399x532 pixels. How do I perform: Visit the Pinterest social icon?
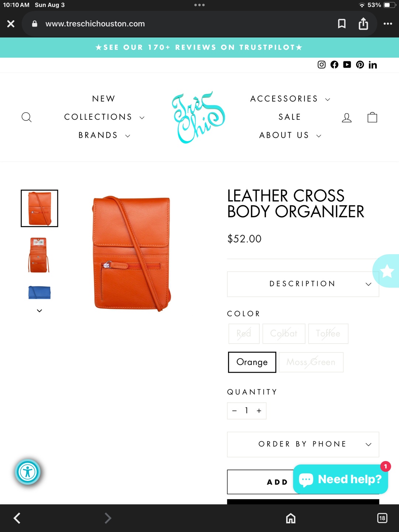point(360,65)
